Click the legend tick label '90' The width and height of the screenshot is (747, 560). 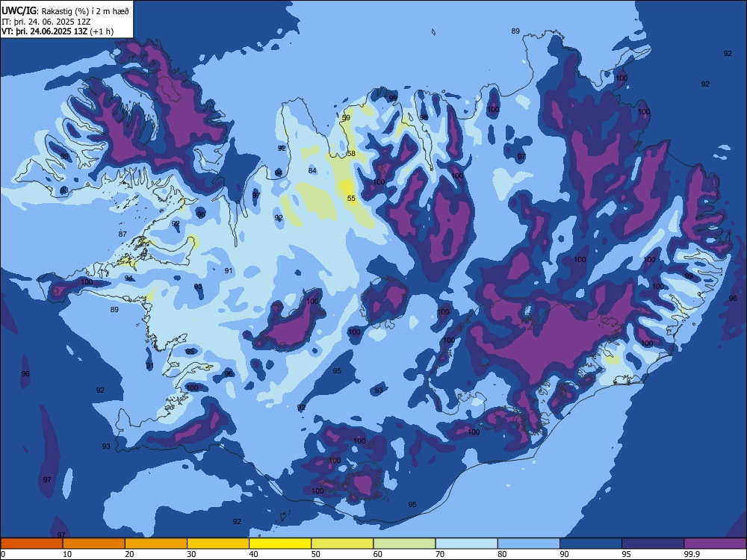click(x=564, y=554)
